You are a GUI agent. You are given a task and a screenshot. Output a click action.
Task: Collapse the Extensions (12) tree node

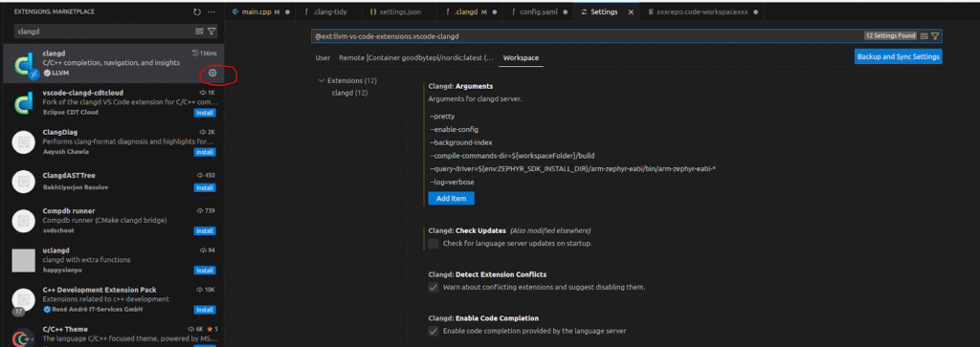[x=322, y=80]
